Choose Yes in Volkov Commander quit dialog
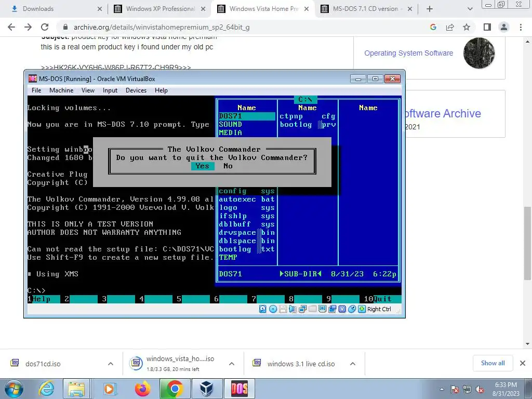532x399 pixels. coord(202,166)
